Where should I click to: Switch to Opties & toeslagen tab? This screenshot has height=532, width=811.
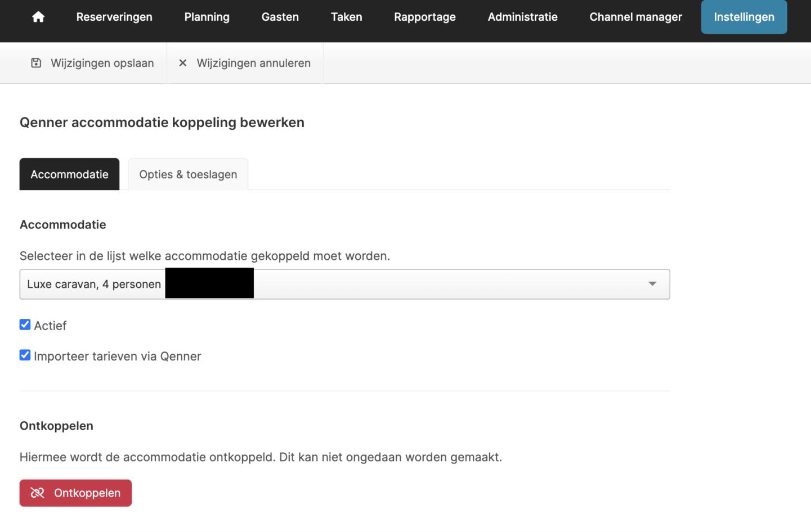(x=188, y=174)
